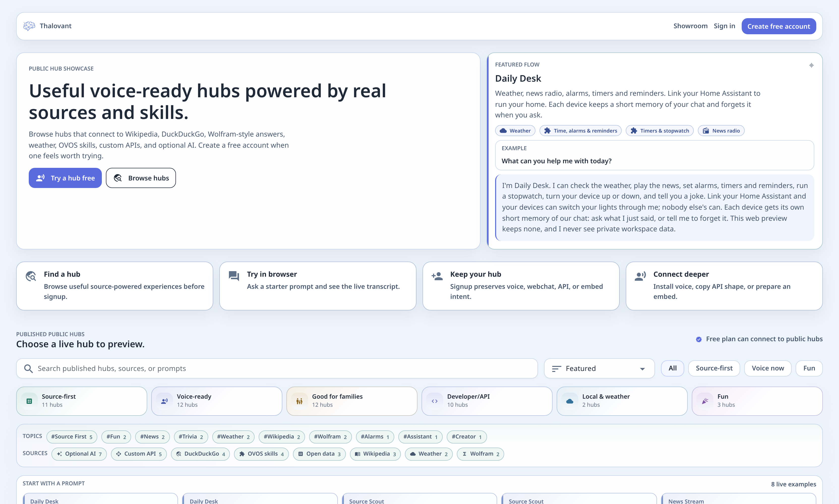The width and height of the screenshot is (839, 504).
Task: Toggle the Voice now filter chip
Action: (x=768, y=368)
